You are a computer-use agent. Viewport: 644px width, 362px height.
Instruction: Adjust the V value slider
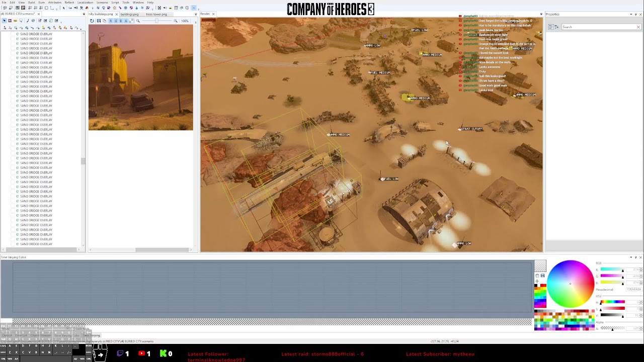(613, 315)
